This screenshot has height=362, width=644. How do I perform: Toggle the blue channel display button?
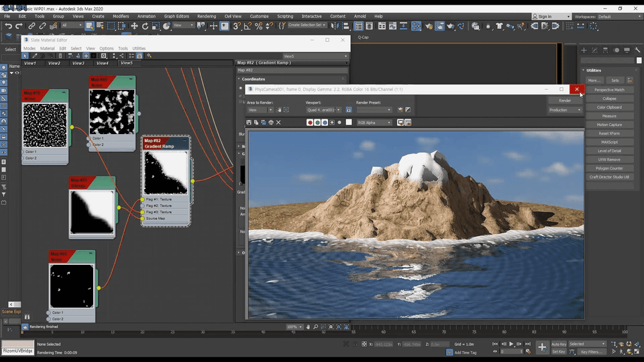[325, 123]
